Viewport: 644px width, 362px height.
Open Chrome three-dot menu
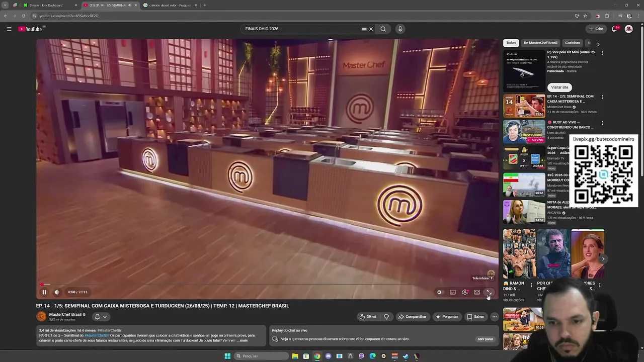637,16
